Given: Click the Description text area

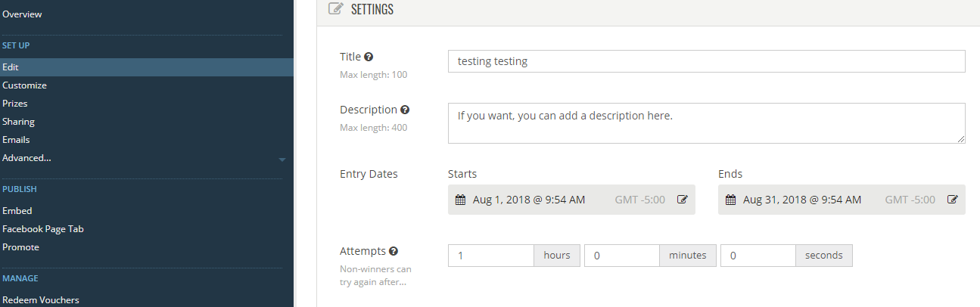Looking at the screenshot, I should [707, 123].
